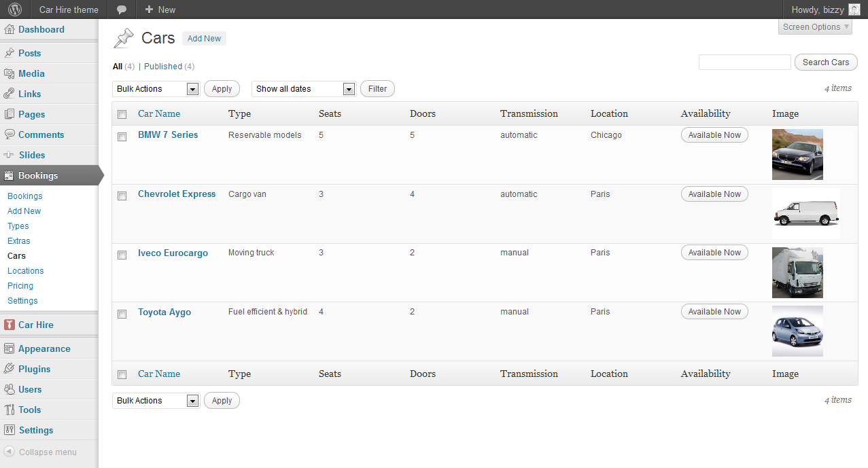Open the Pricing submenu item
The width and height of the screenshot is (868, 468).
tap(20, 286)
